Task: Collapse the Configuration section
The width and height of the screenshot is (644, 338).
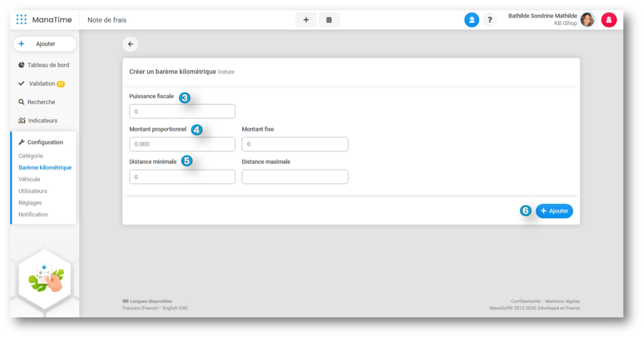Action: pyautogui.click(x=45, y=142)
